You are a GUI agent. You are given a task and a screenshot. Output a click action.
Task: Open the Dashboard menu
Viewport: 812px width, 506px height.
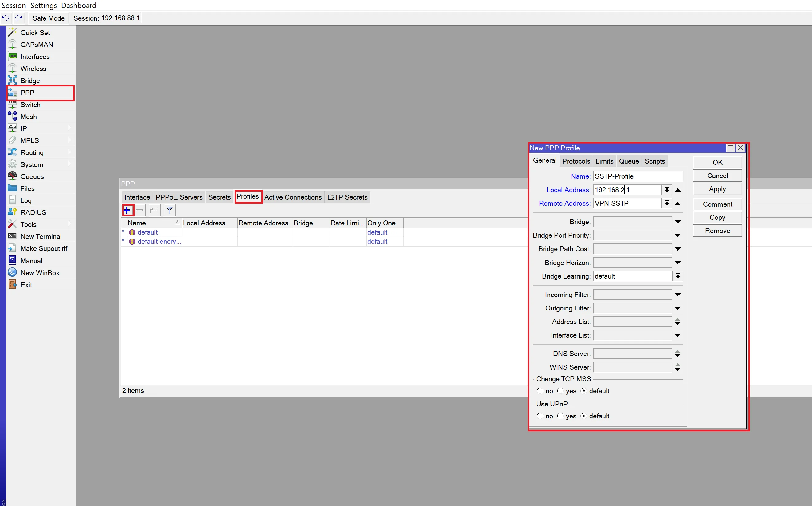79,5
